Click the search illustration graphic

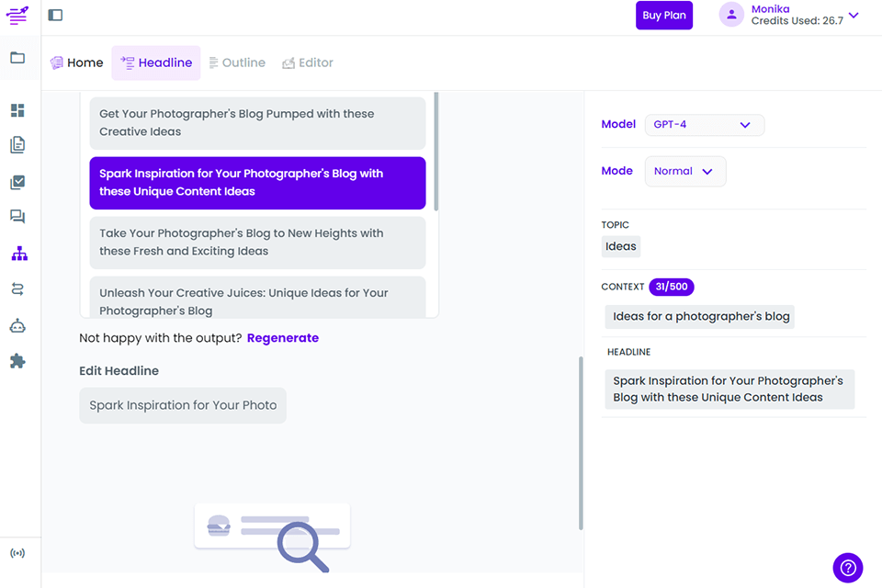point(272,537)
